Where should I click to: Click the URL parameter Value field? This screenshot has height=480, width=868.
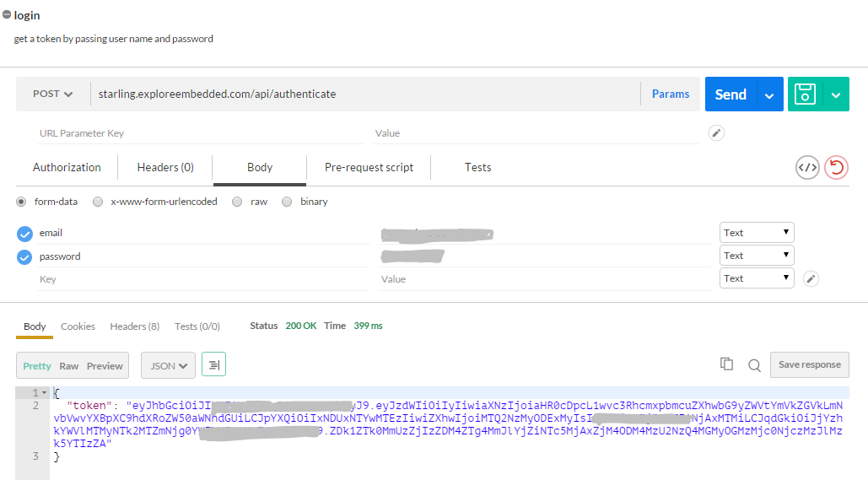(536, 133)
